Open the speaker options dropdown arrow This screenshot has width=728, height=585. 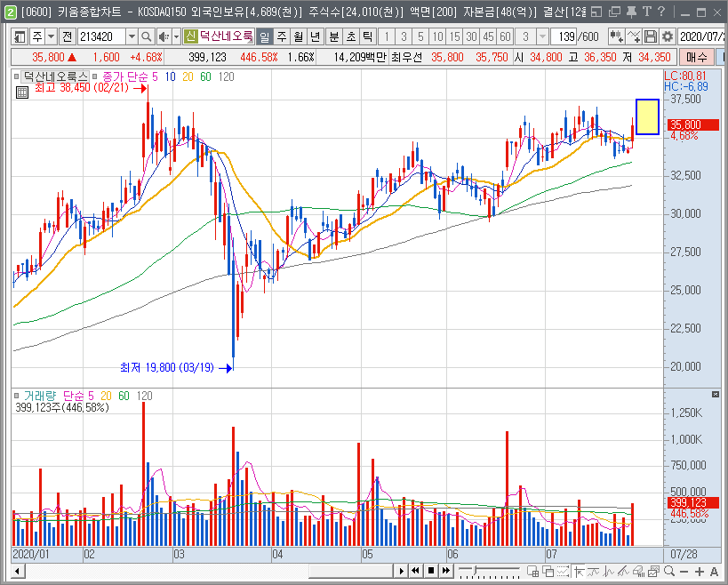[x=176, y=36]
